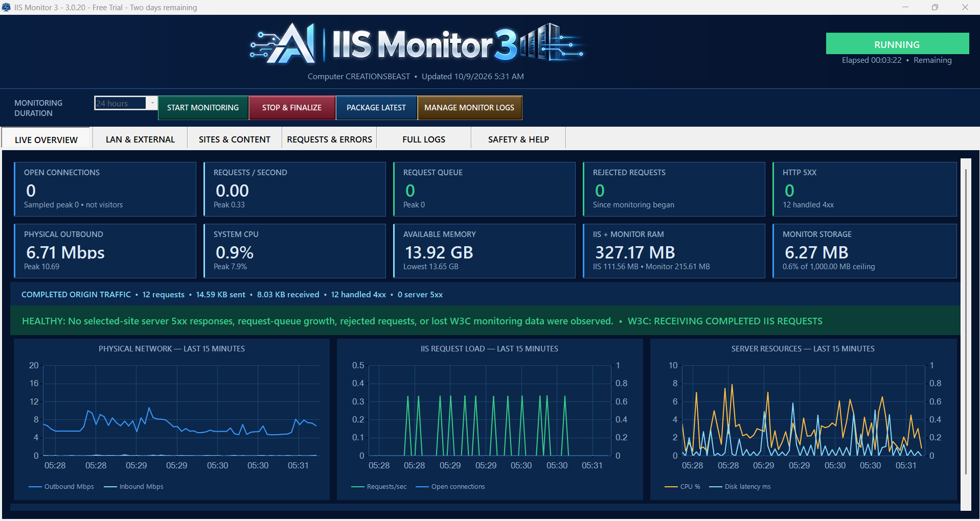Click the Server Resources chart title
Viewport: 980px width, 521px height.
[803, 349]
